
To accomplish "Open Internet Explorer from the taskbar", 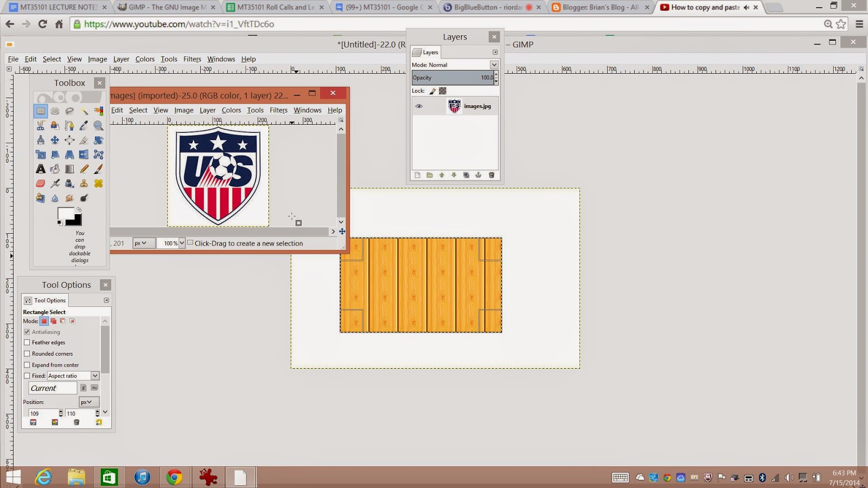I will (x=43, y=477).
